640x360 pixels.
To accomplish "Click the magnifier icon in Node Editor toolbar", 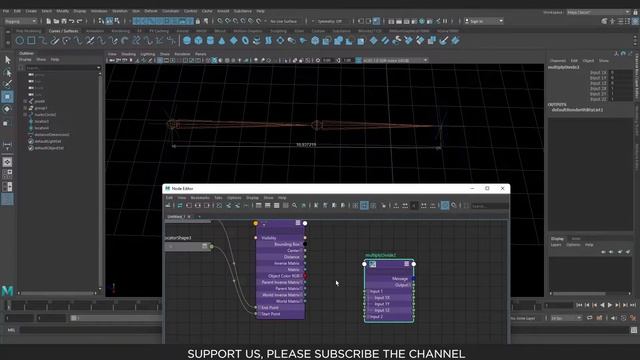I will tap(294, 205).
